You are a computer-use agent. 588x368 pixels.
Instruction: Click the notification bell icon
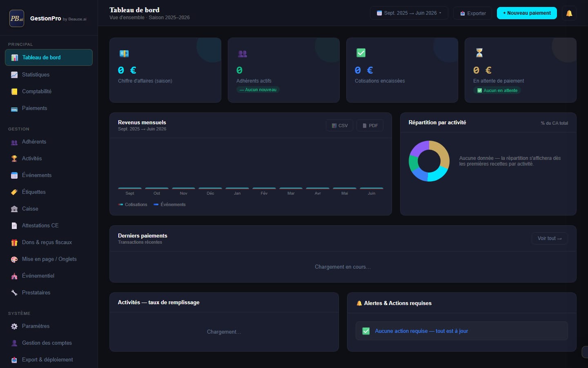pyautogui.click(x=569, y=13)
